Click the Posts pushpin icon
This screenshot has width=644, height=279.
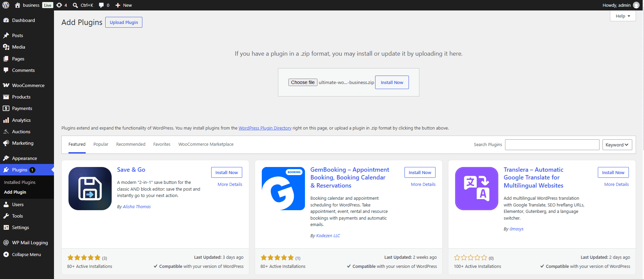point(6,35)
